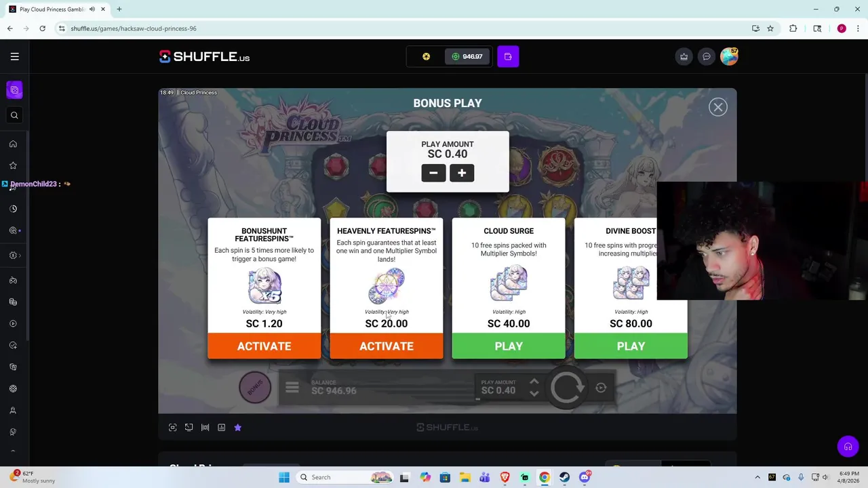Decrease play amount with minus button
The height and width of the screenshot is (488, 868).
433,173
